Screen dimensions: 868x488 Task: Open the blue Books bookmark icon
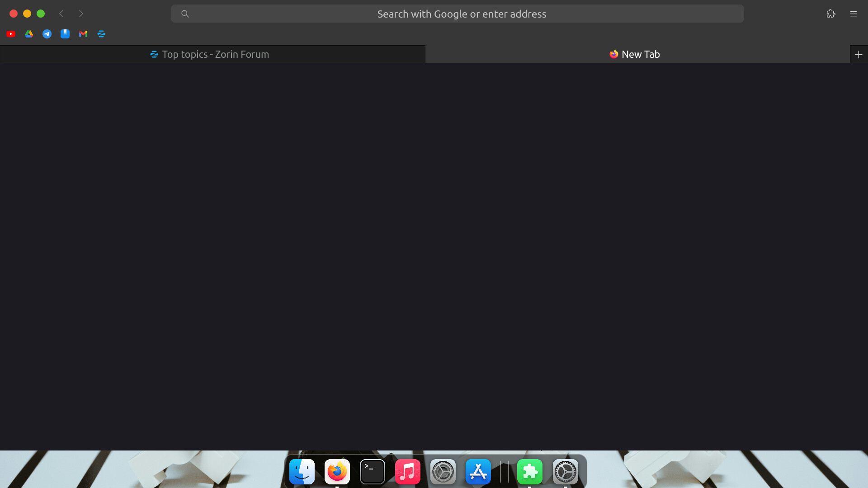[65, 34]
